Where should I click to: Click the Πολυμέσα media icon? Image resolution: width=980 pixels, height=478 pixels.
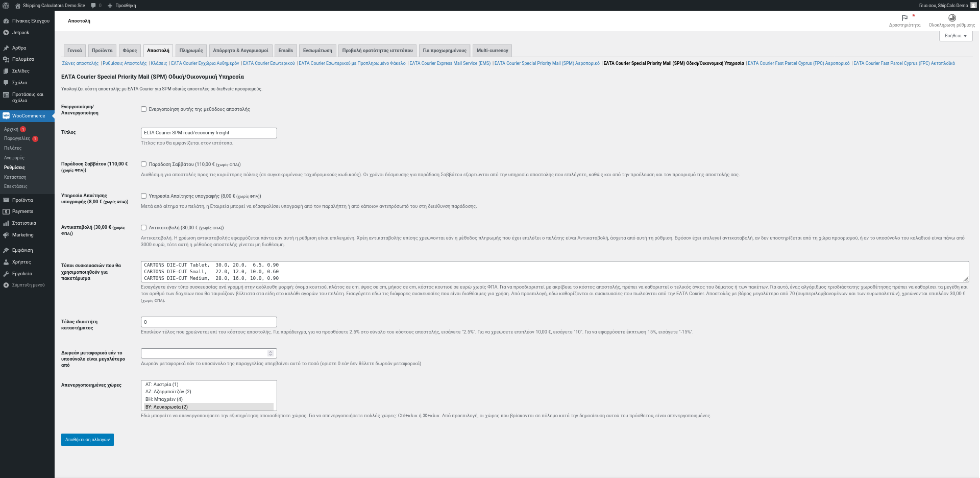[x=6, y=59]
